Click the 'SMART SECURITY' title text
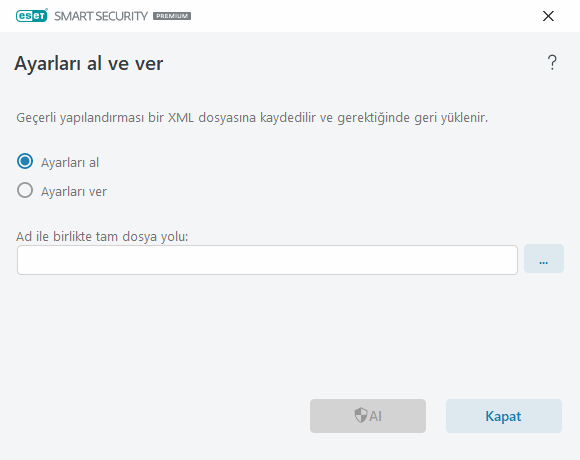Screen dimensions: 580x460 (101, 16)
